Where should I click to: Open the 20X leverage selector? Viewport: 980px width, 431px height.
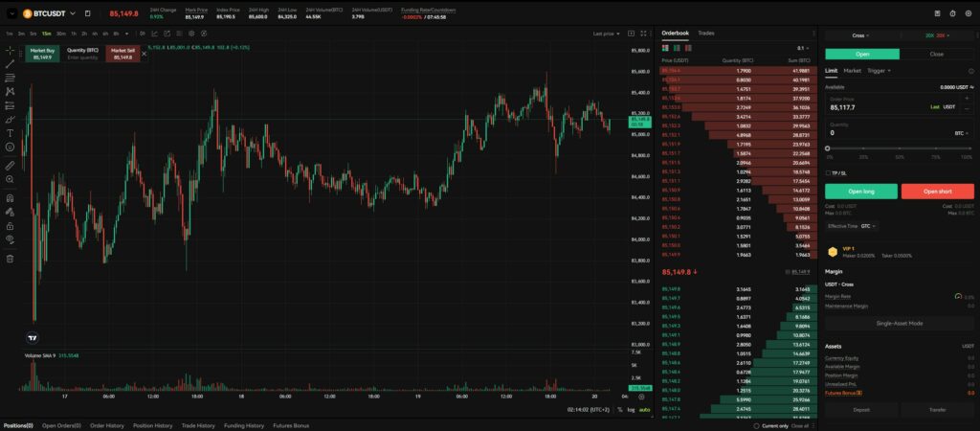[937, 35]
